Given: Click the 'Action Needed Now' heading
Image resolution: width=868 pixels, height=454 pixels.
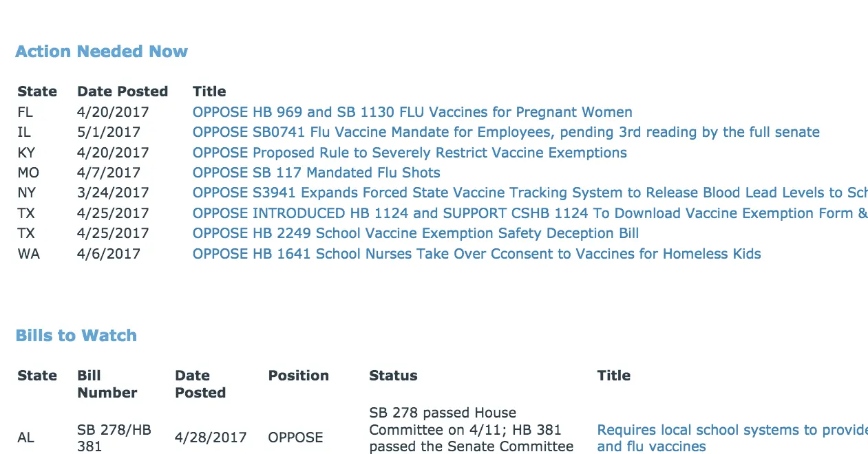Looking at the screenshot, I should point(101,52).
